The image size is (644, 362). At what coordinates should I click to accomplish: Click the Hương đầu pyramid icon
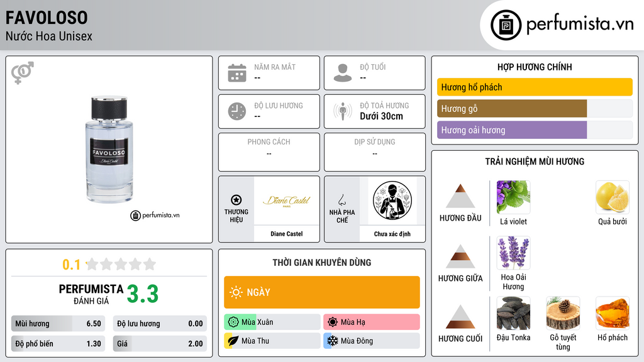click(460, 196)
